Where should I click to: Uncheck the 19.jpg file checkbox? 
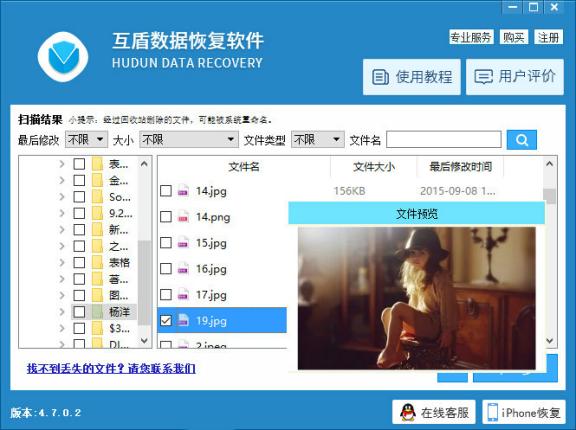tap(166, 321)
